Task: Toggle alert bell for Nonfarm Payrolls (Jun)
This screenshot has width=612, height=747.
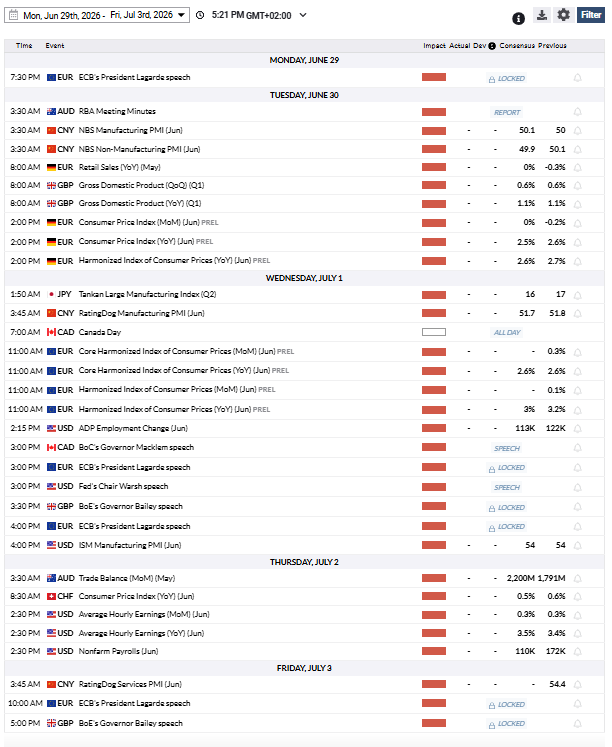Action: [578, 651]
